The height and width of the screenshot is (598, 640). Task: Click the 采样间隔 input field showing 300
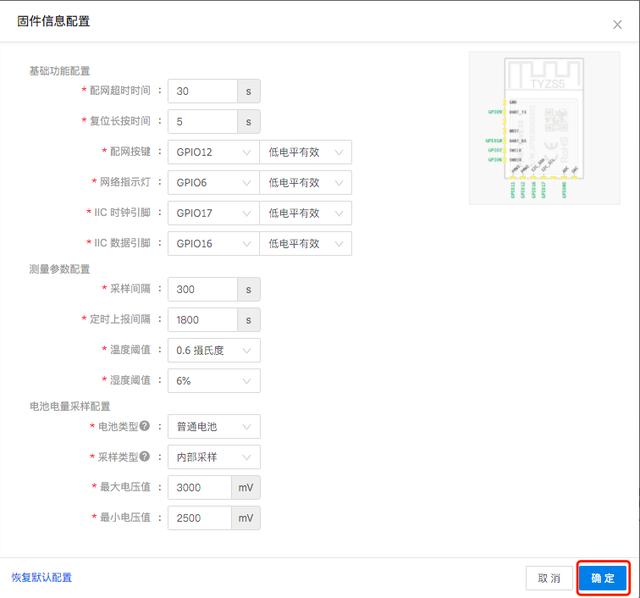(x=203, y=289)
